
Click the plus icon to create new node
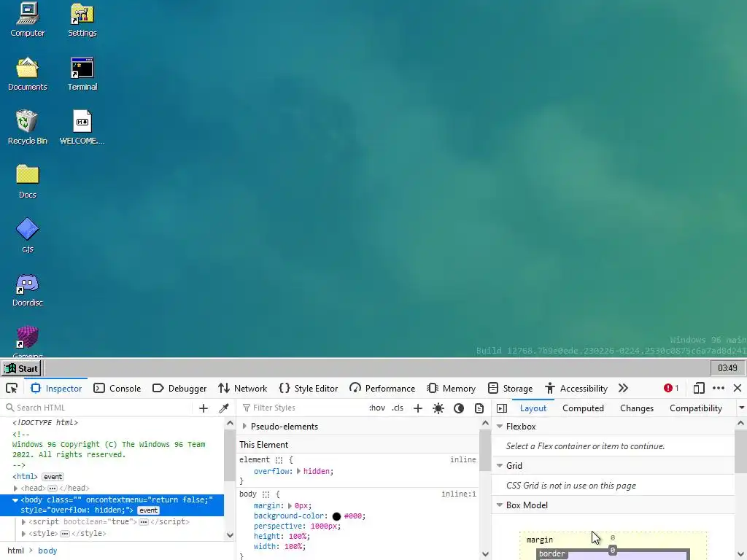click(204, 408)
